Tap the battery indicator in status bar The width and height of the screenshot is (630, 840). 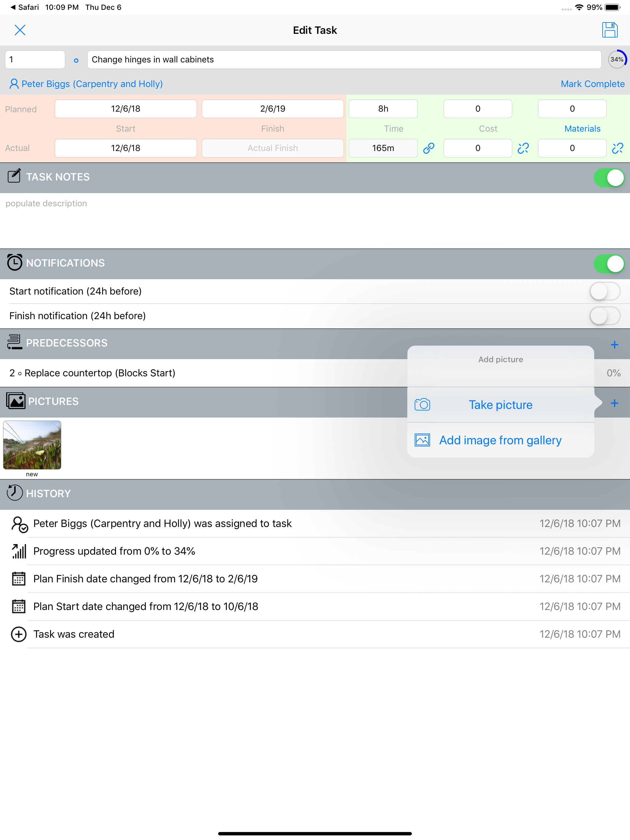(x=612, y=7)
